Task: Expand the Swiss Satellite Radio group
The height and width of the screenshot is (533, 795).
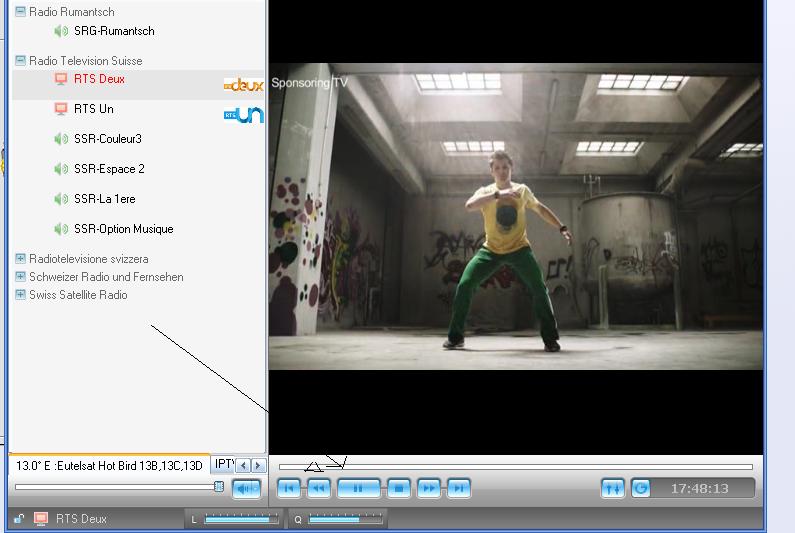Action: point(20,295)
